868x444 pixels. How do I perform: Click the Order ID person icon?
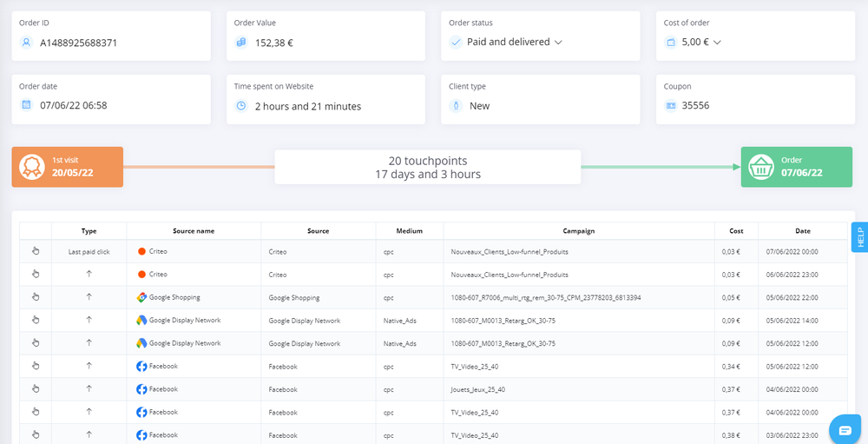coord(27,42)
